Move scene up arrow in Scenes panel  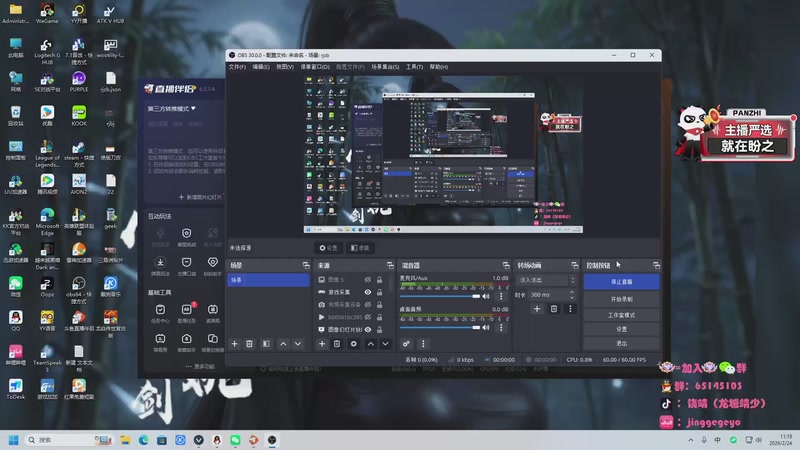(283, 344)
